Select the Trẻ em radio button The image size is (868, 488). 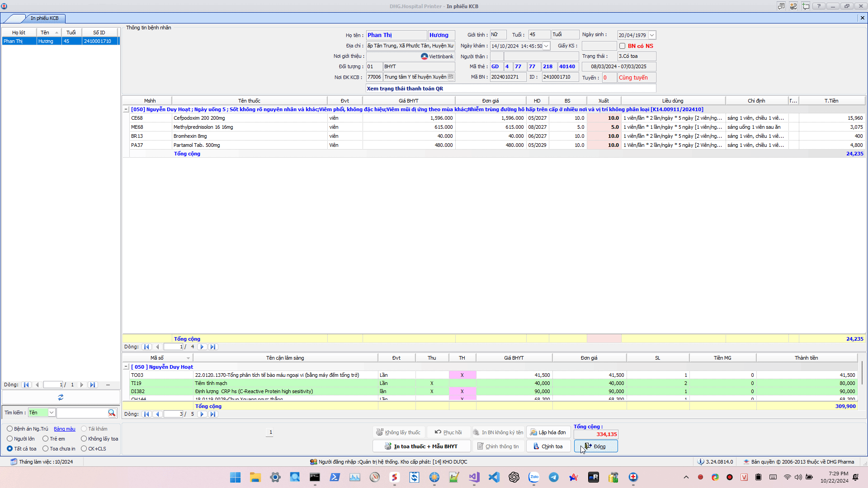coord(46,439)
